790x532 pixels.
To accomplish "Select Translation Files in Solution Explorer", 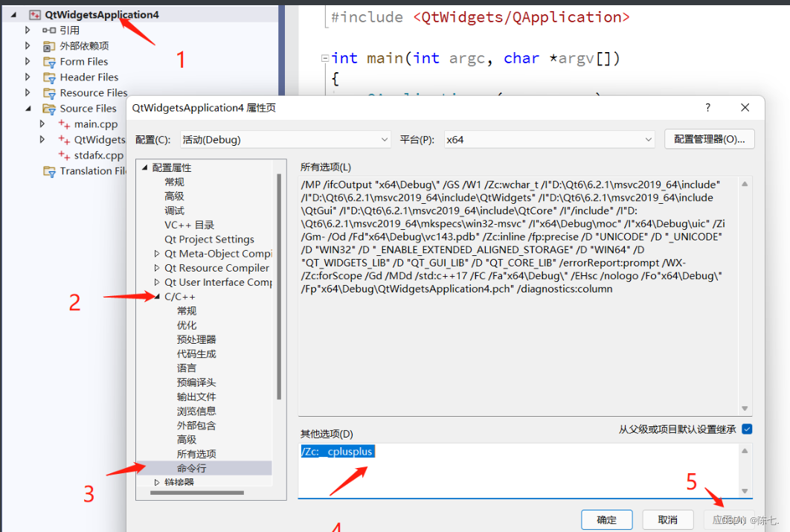I will click(93, 171).
